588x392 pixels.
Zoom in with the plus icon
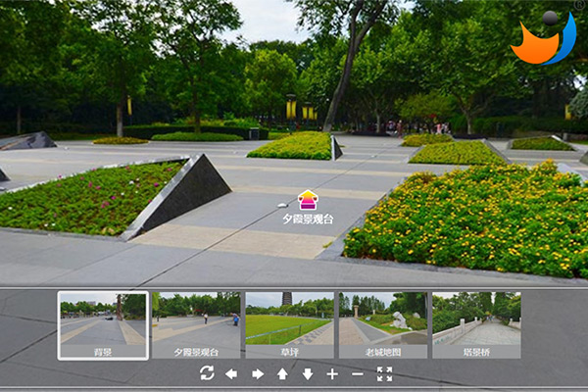pos(332,373)
